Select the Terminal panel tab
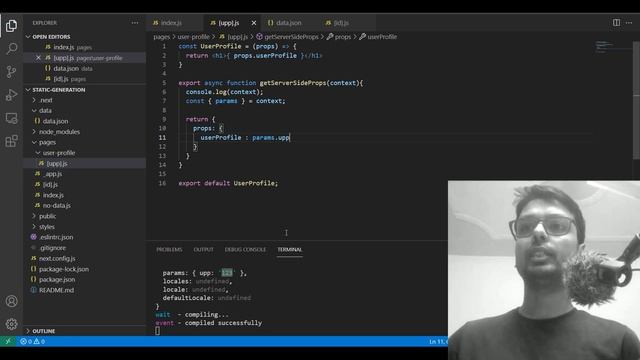Viewport: 640px width, 360px height. (289, 249)
